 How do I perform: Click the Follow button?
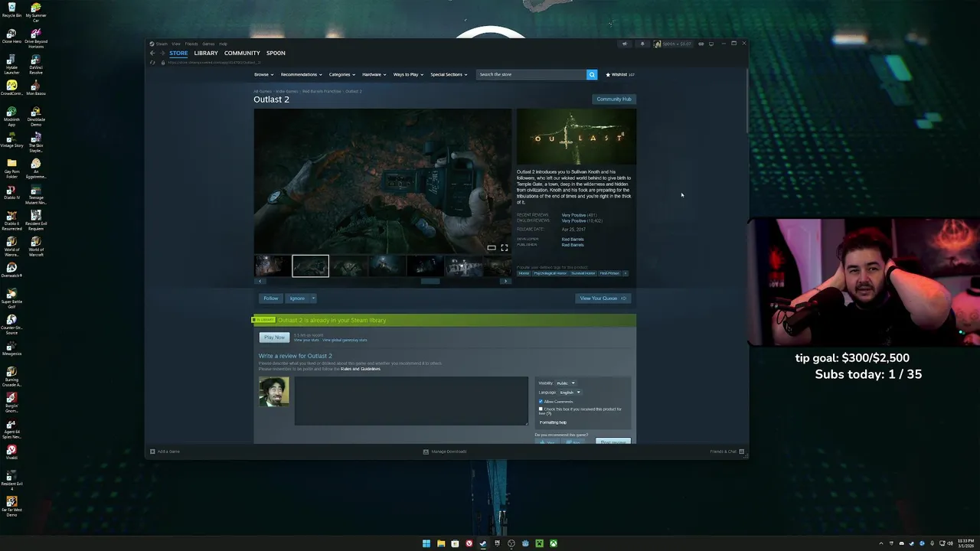271,298
